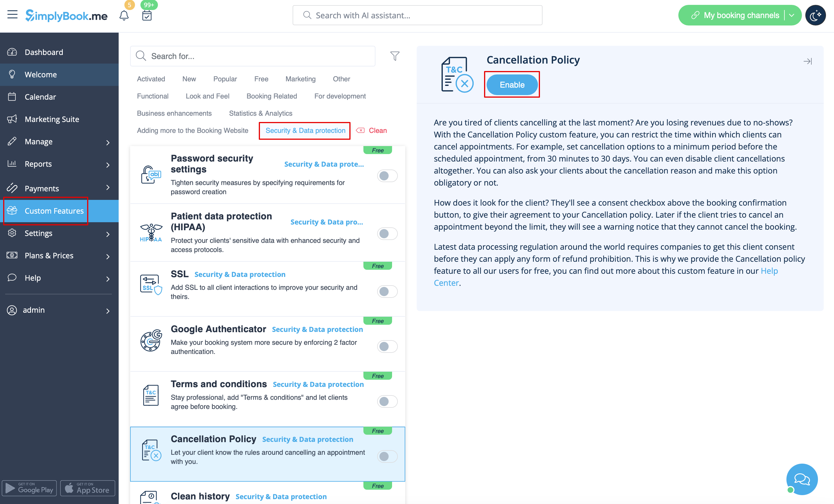Click the HIPAA feature icon
Image resolution: width=834 pixels, height=504 pixels.
click(x=151, y=233)
